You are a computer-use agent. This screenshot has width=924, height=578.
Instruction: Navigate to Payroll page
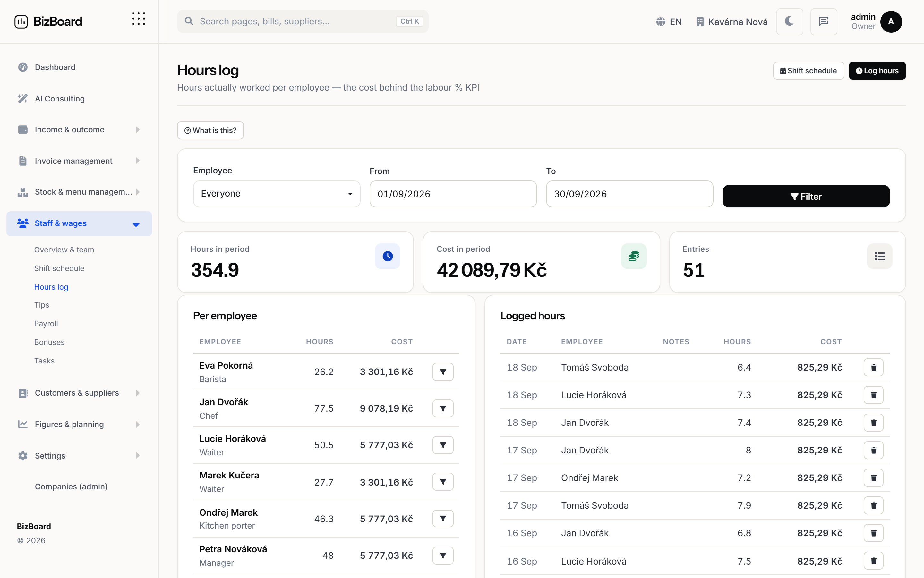pyautogui.click(x=46, y=324)
